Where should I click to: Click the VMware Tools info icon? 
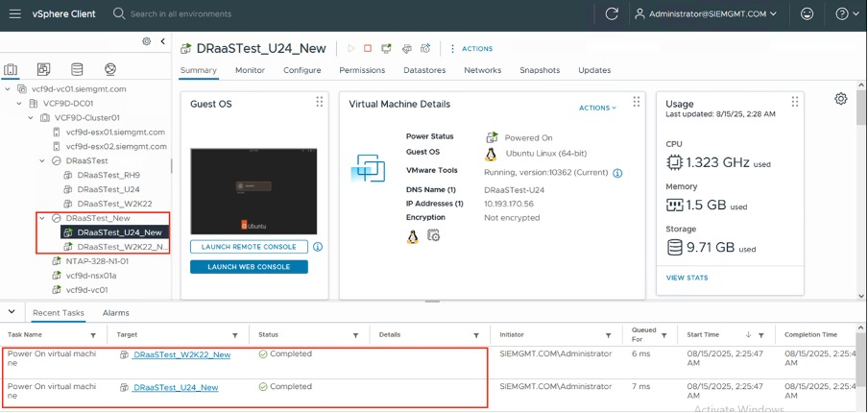pyautogui.click(x=617, y=173)
